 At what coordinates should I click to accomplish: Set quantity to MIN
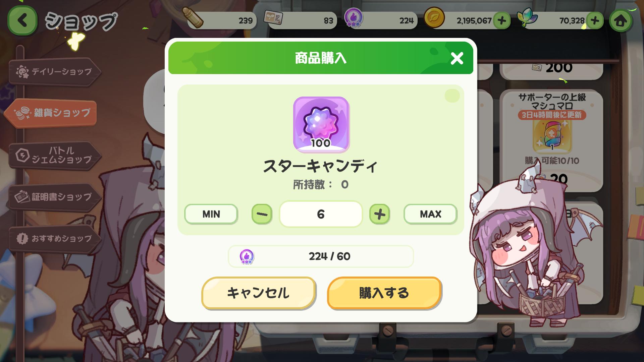click(211, 214)
